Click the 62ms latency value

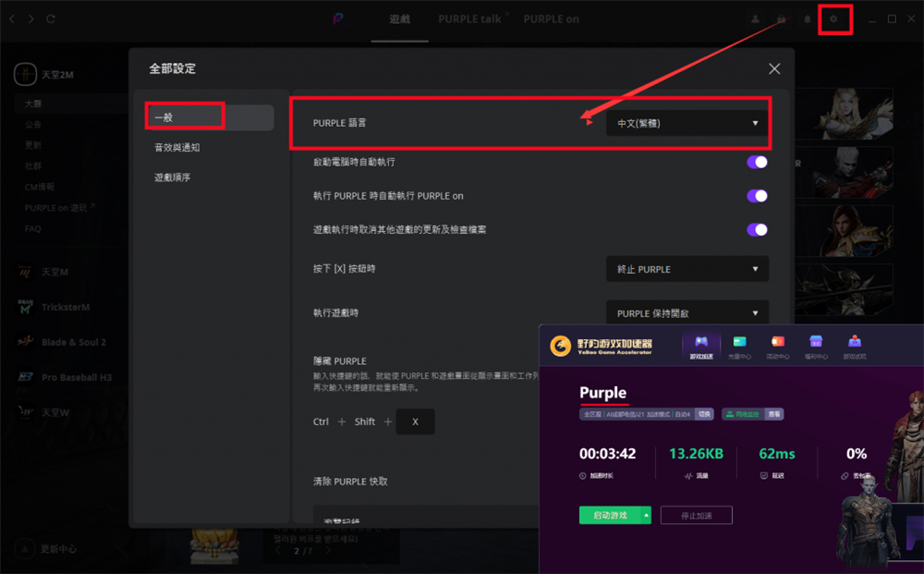(777, 454)
